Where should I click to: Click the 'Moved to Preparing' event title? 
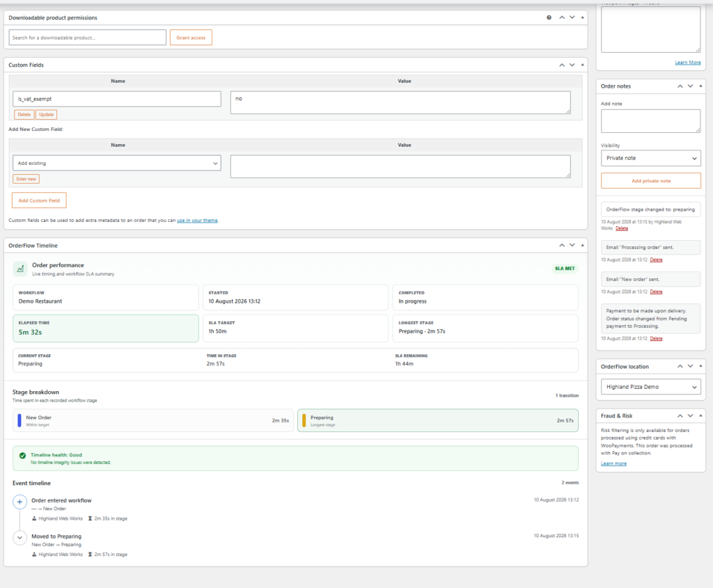click(x=56, y=537)
